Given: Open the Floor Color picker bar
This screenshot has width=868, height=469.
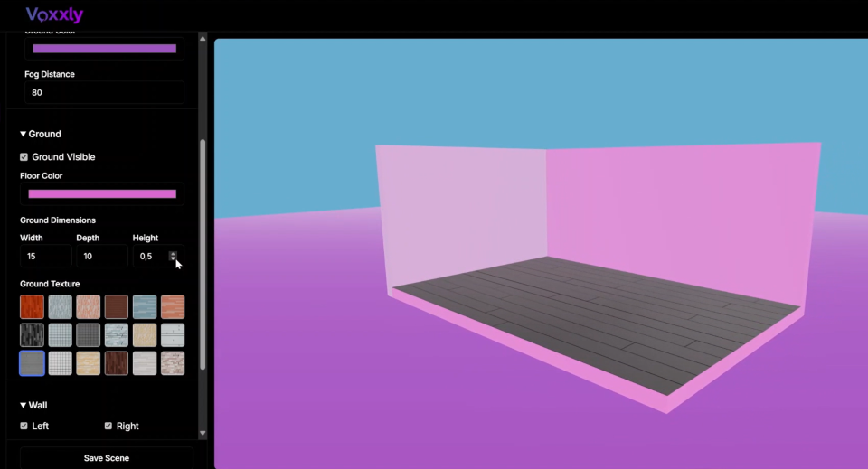Looking at the screenshot, I should click(102, 194).
